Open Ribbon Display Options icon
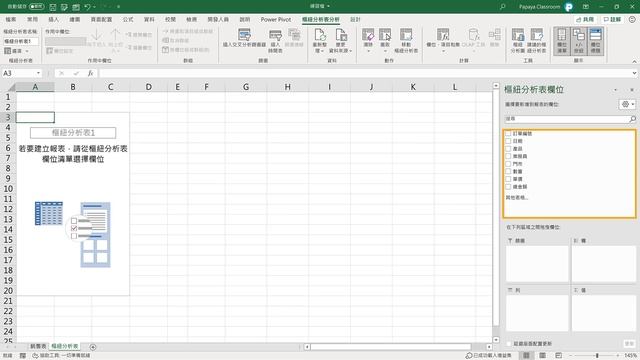The width and height of the screenshot is (640, 360). point(586,7)
